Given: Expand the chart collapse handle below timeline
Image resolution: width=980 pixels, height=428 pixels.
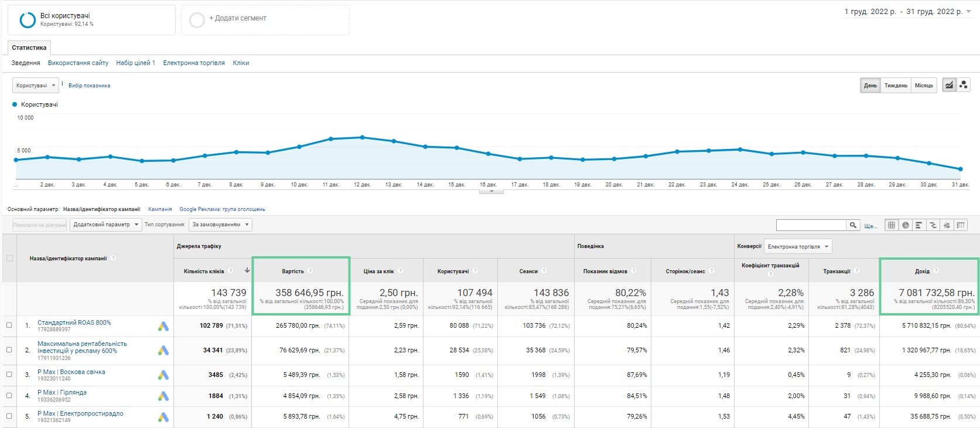Looking at the screenshot, I should (491, 191).
